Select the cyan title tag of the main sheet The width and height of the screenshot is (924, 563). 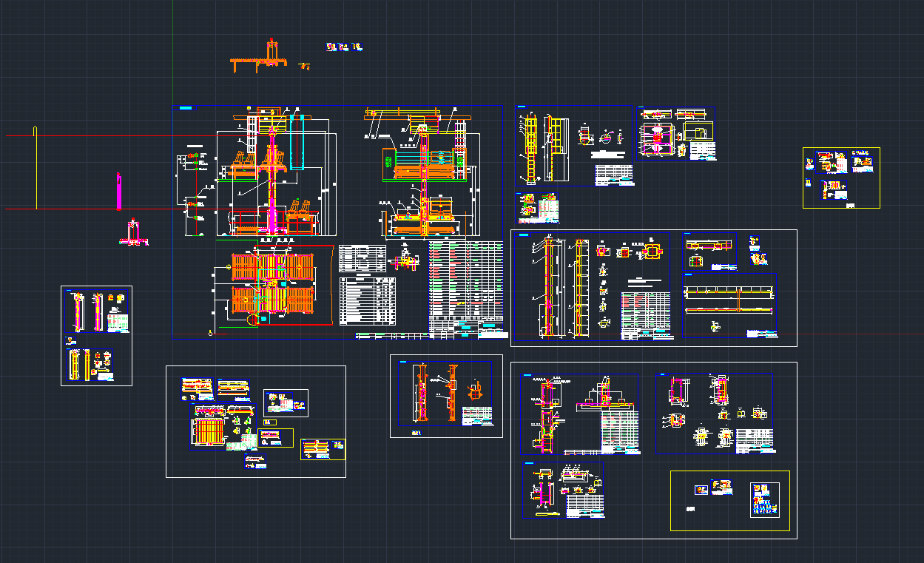click(x=184, y=109)
